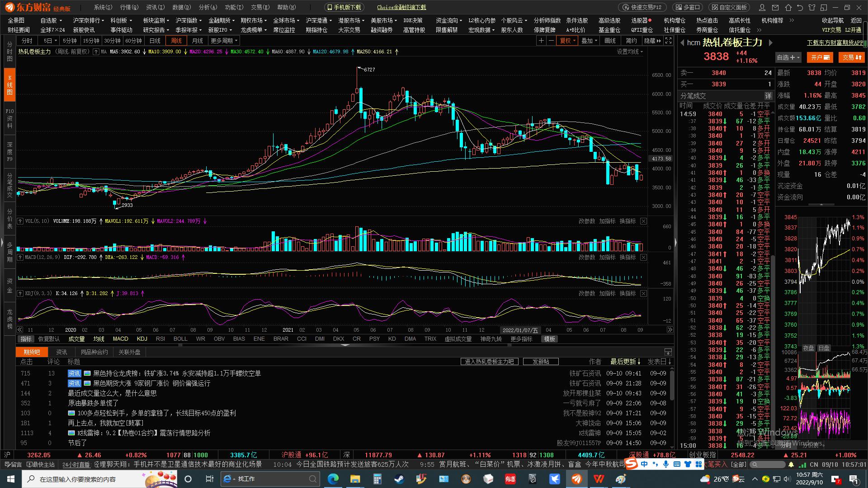The height and width of the screenshot is (488, 868).
Task: Click the zoom-in plus chart button
Action: pos(541,41)
